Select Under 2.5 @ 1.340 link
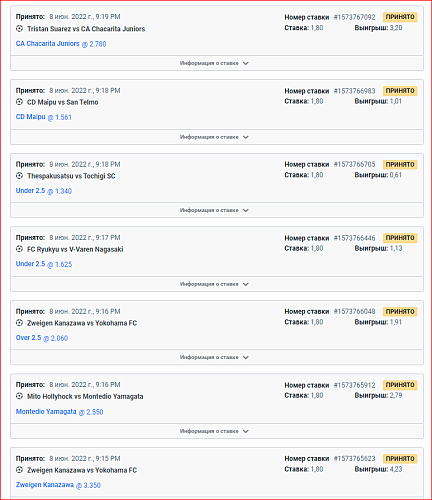 [44, 191]
